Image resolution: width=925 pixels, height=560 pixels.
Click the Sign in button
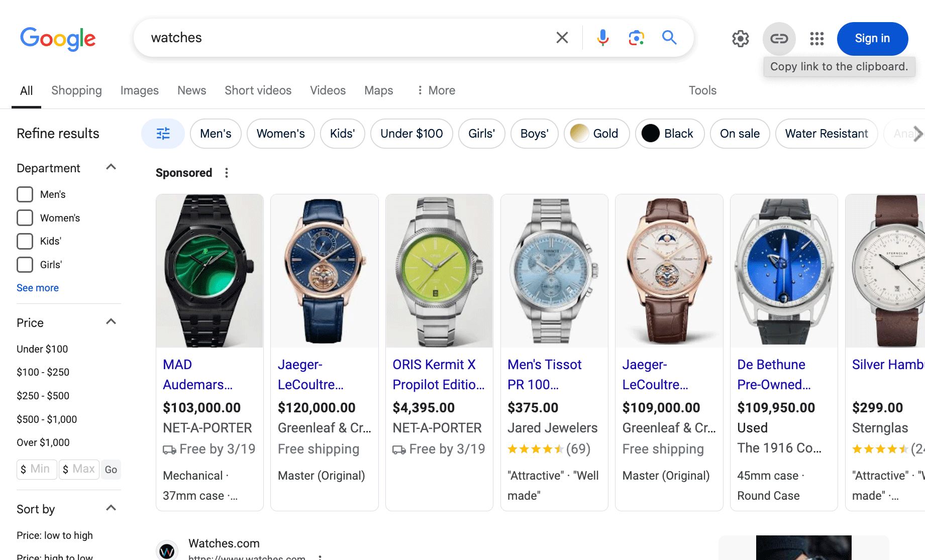point(872,39)
